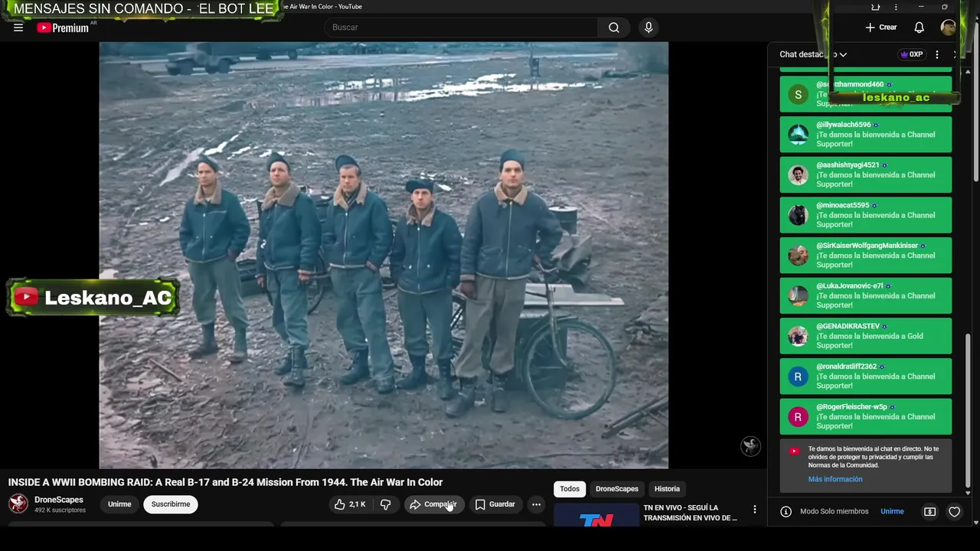Save video with Guardar button
This screenshot has height=551, width=980.
click(495, 504)
